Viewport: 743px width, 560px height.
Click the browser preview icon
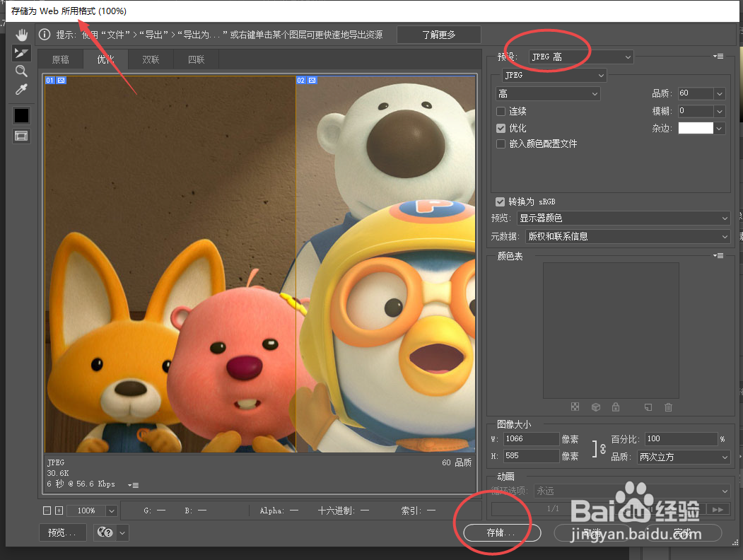point(105,532)
